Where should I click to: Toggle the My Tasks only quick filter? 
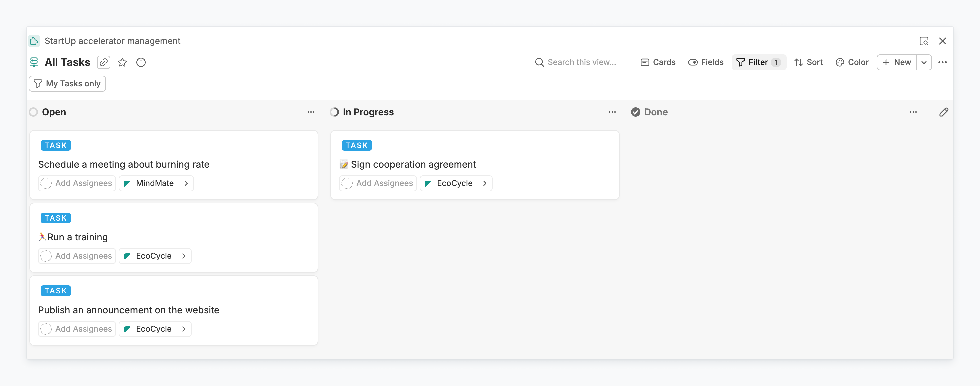pos(67,84)
